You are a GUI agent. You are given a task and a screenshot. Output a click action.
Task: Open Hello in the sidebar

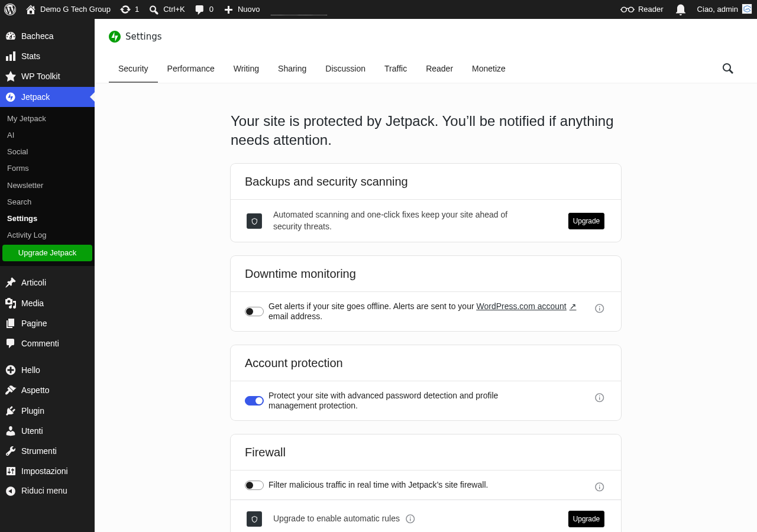click(47, 370)
